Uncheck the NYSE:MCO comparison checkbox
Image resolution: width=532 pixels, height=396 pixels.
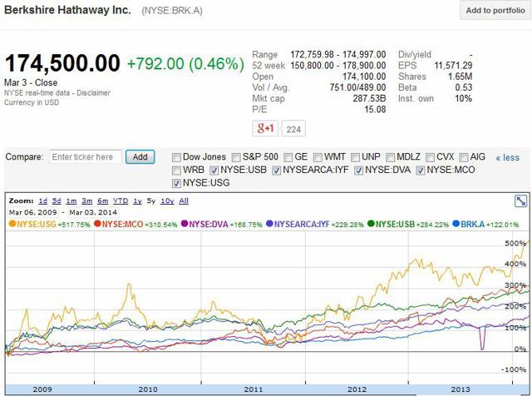click(421, 171)
